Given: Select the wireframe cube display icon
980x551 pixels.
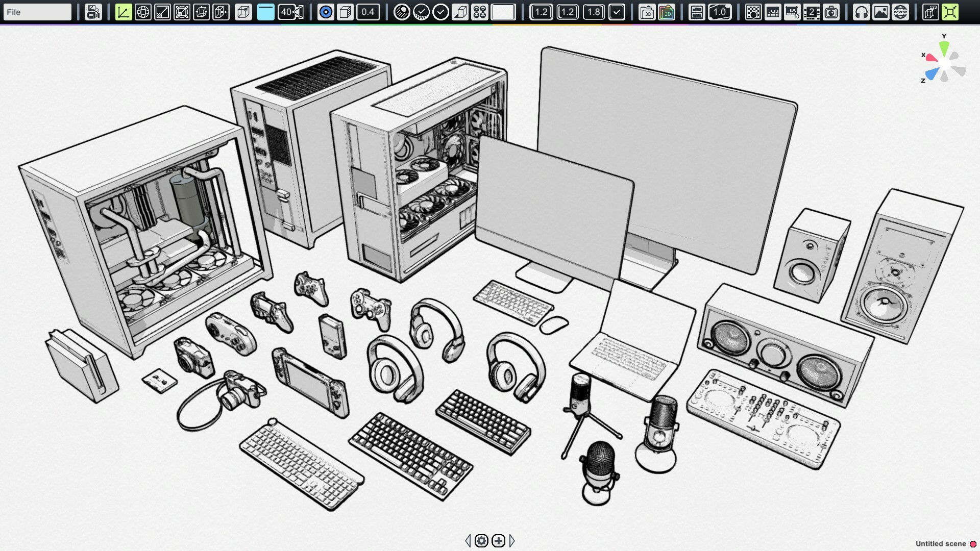Looking at the screenshot, I should 244,12.
